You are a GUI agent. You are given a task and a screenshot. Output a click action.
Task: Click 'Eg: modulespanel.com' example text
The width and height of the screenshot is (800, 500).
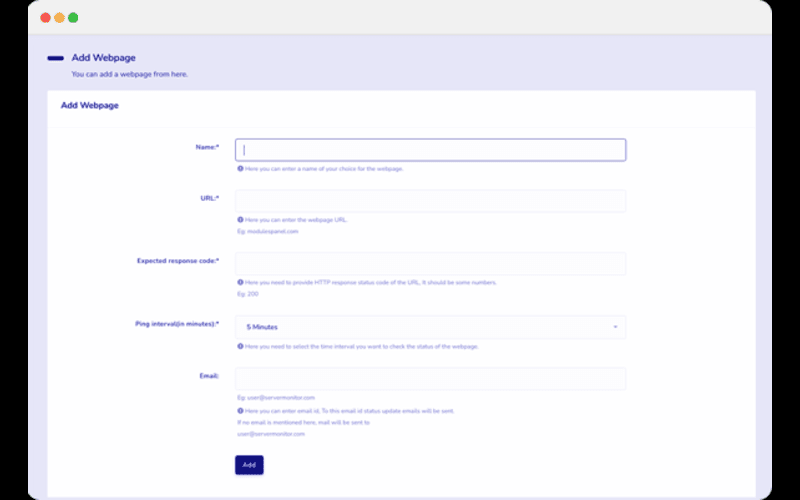(268, 231)
